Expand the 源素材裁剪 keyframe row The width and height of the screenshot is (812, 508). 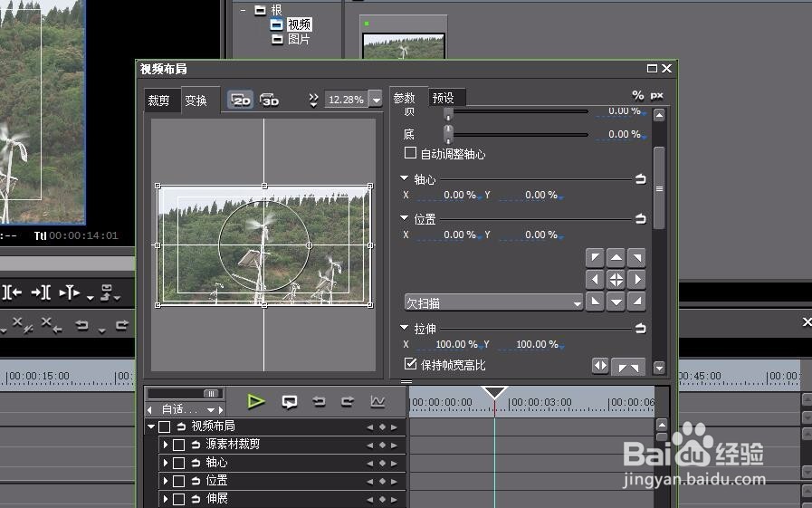[165, 445]
